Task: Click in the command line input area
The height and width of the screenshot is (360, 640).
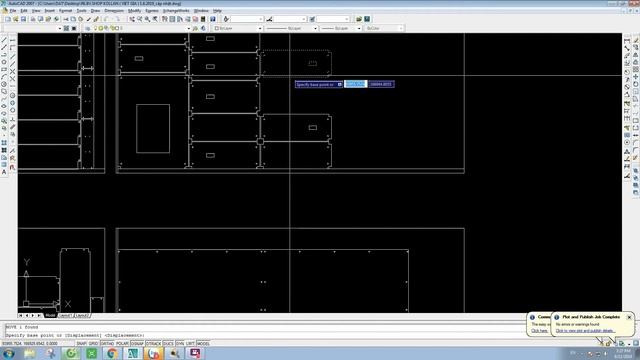Action: pyautogui.click(x=265, y=335)
